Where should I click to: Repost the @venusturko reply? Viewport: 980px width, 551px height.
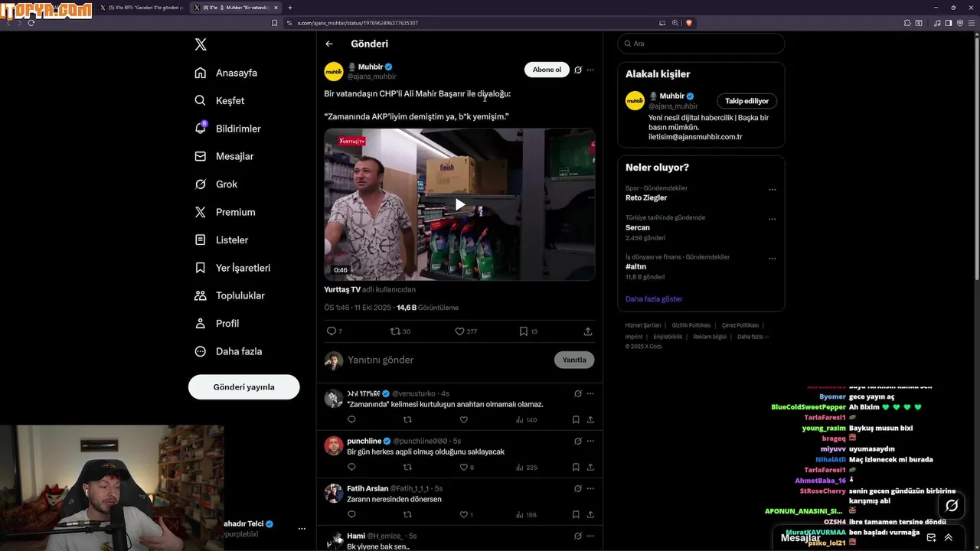[407, 419]
